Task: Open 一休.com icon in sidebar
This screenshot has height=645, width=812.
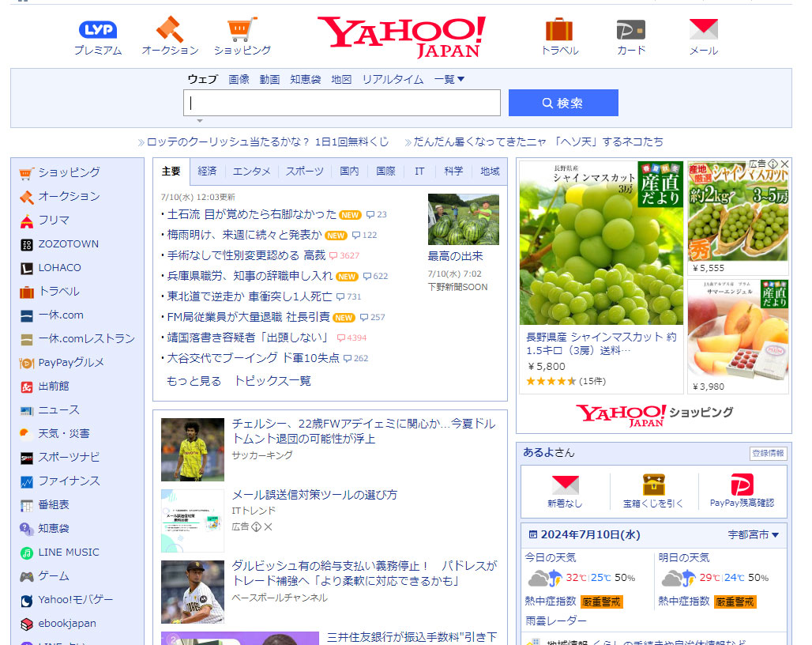Action: point(26,315)
